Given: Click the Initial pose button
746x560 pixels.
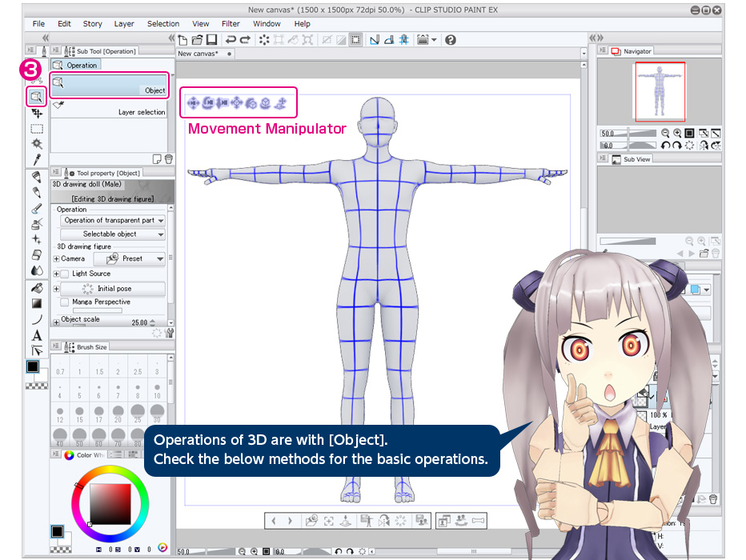Looking at the screenshot, I should coord(113,288).
